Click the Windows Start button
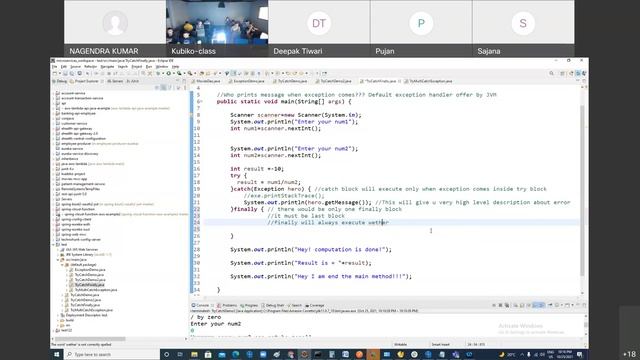This screenshot has height=360, width=640. [x=57, y=355]
